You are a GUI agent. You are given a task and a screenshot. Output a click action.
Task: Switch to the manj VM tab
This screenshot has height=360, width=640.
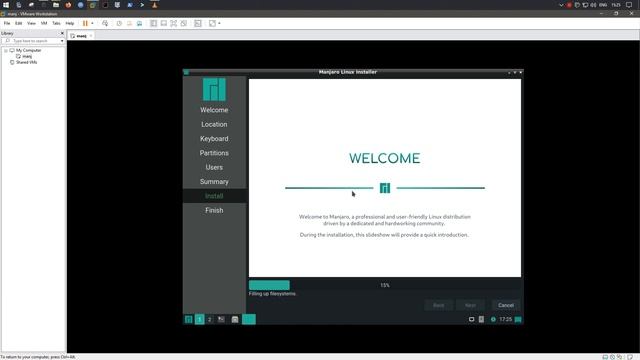click(x=81, y=36)
